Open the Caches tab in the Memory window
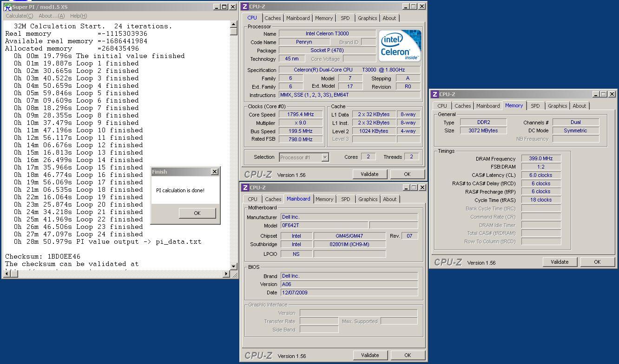 (x=463, y=106)
